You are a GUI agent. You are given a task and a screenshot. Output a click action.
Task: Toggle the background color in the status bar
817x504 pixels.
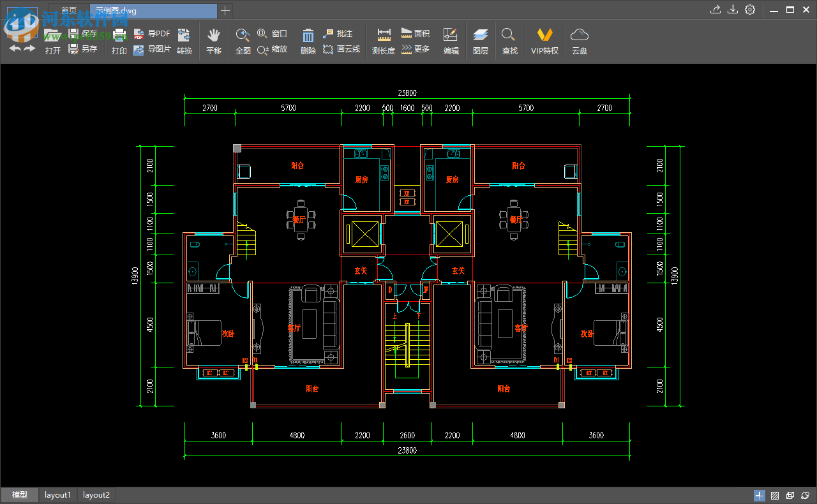pos(774,495)
